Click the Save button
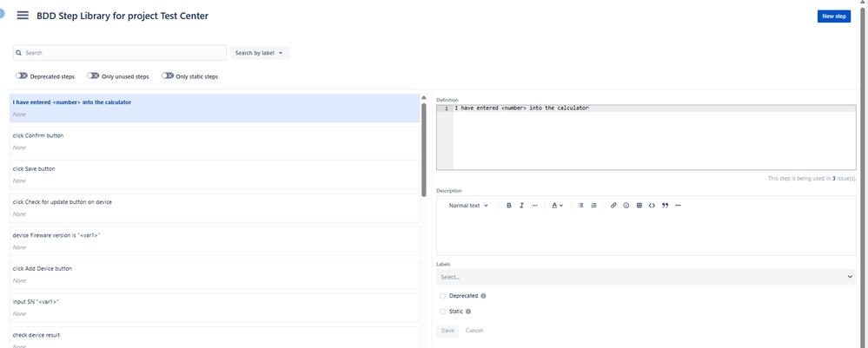Screen dimensions: 868x348 (447, 331)
